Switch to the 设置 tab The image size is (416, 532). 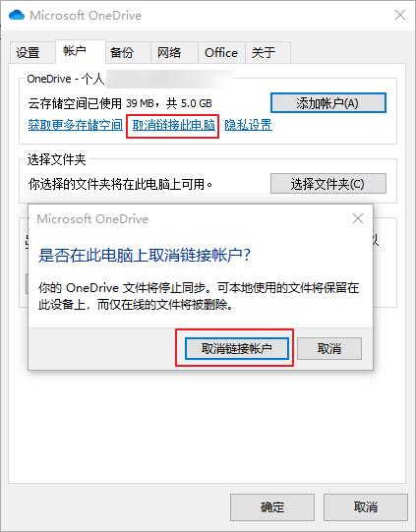(28, 53)
